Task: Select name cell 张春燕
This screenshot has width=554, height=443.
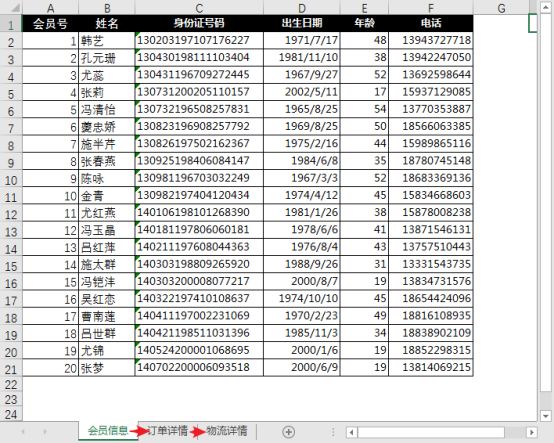Action: pos(106,161)
